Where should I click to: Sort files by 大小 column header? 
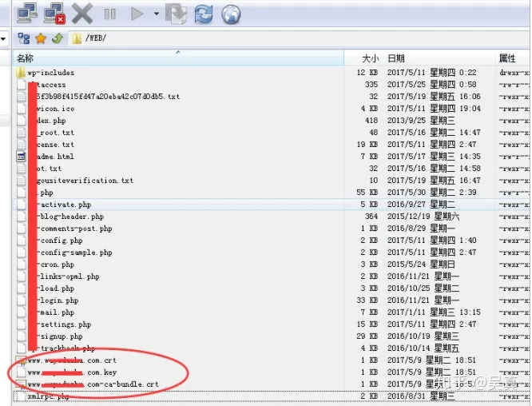tap(370, 58)
